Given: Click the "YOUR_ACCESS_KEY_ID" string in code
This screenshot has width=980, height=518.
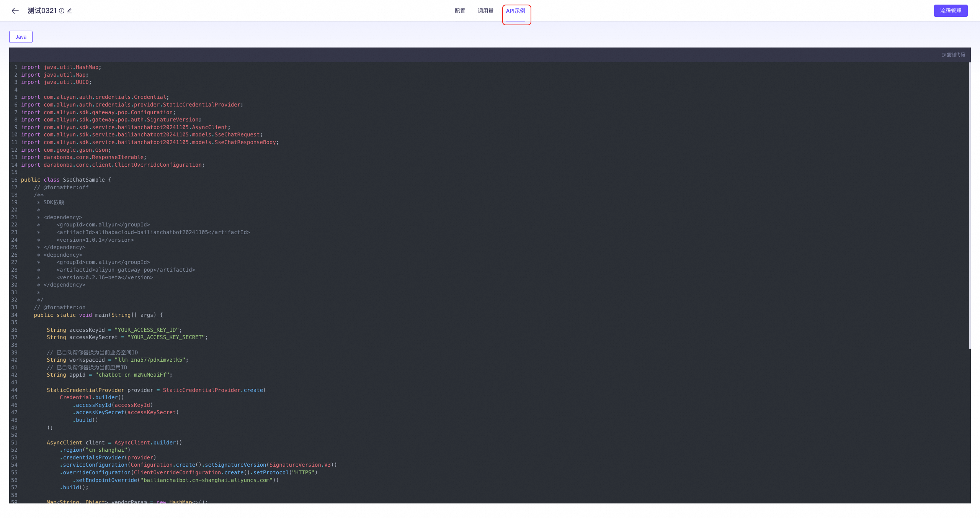Looking at the screenshot, I should (x=147, y=330).
